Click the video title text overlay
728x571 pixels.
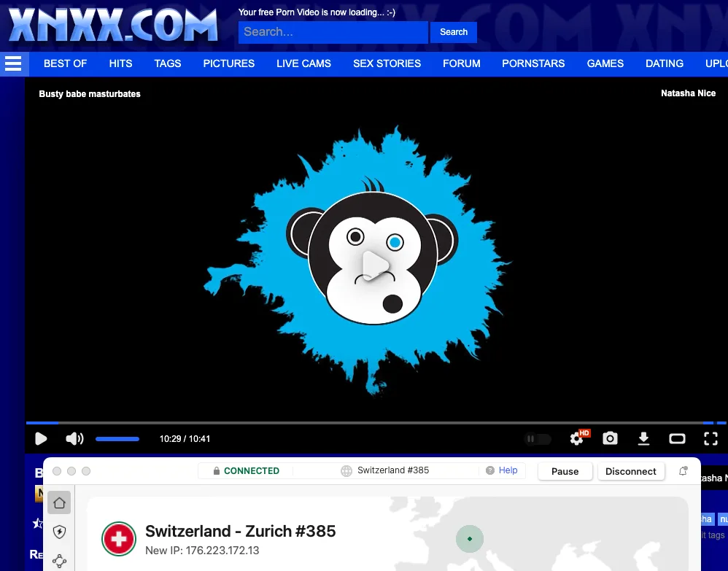point(90,94)
